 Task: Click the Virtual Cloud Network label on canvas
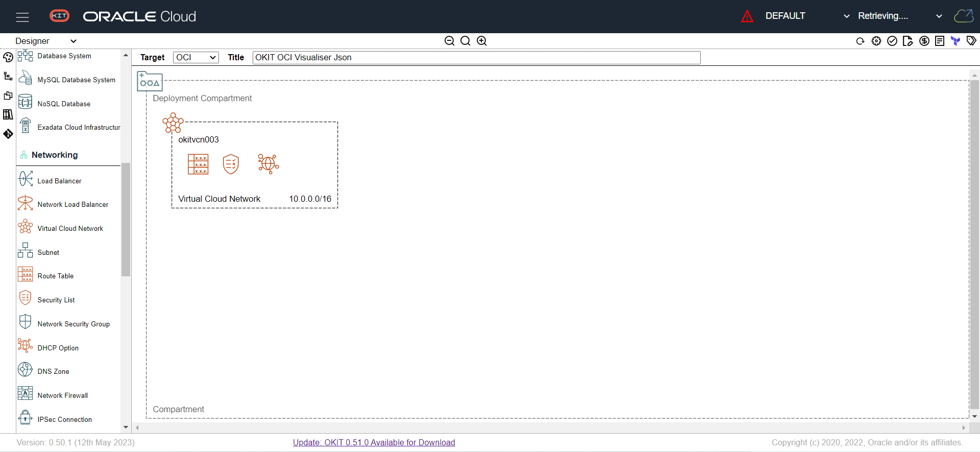[219, 199]
